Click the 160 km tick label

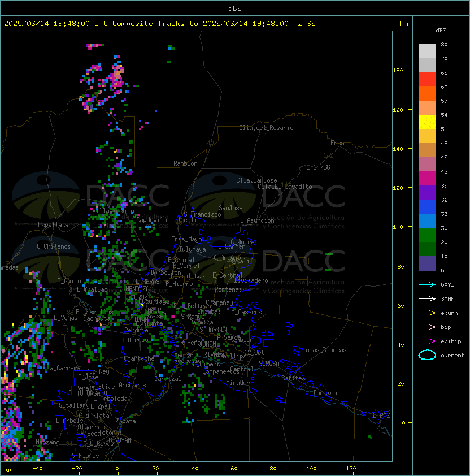398,110
